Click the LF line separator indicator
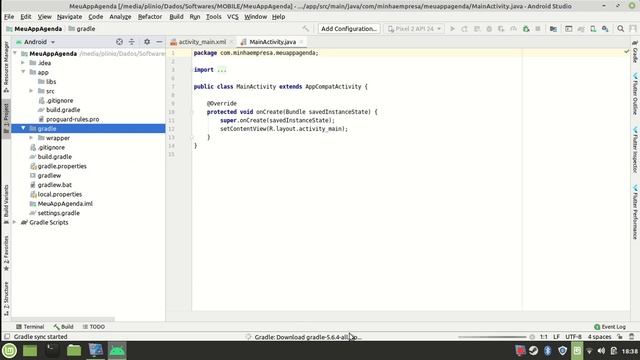Image resolution: width=640 pixels, height=360 pixels. click(556, 337)
